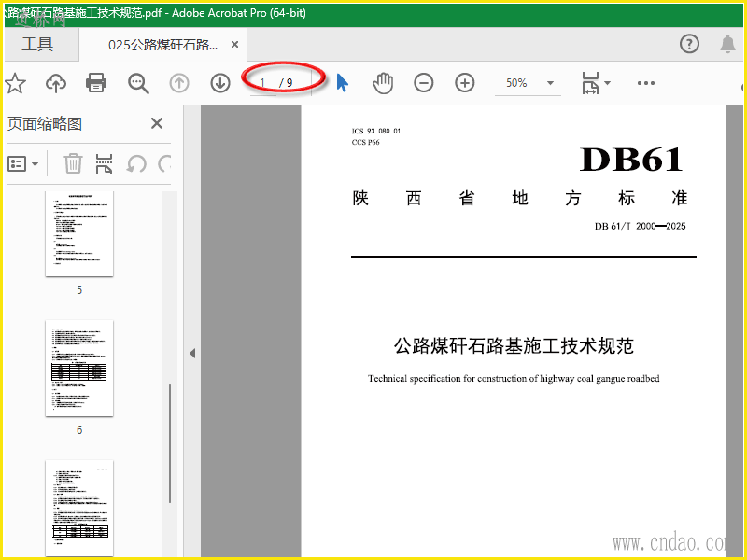
Task: Click the page 5 thumbnail label
Action: [79, 290]
